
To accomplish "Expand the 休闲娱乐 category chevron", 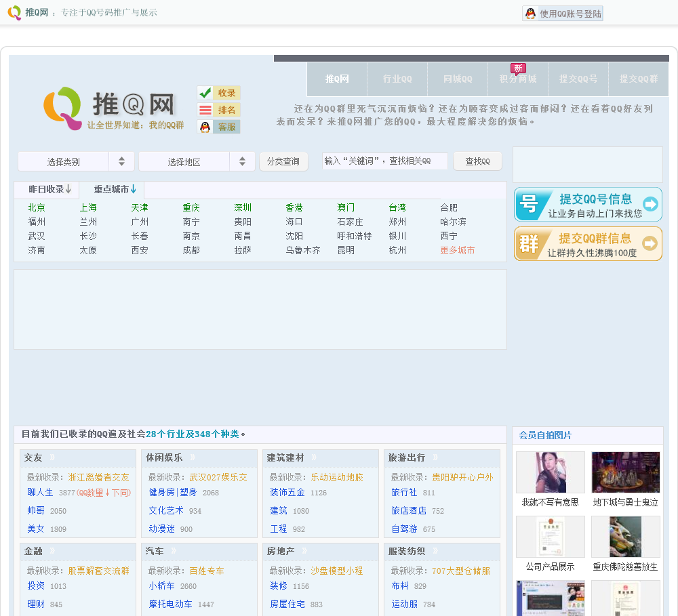I will click(193, 457).
